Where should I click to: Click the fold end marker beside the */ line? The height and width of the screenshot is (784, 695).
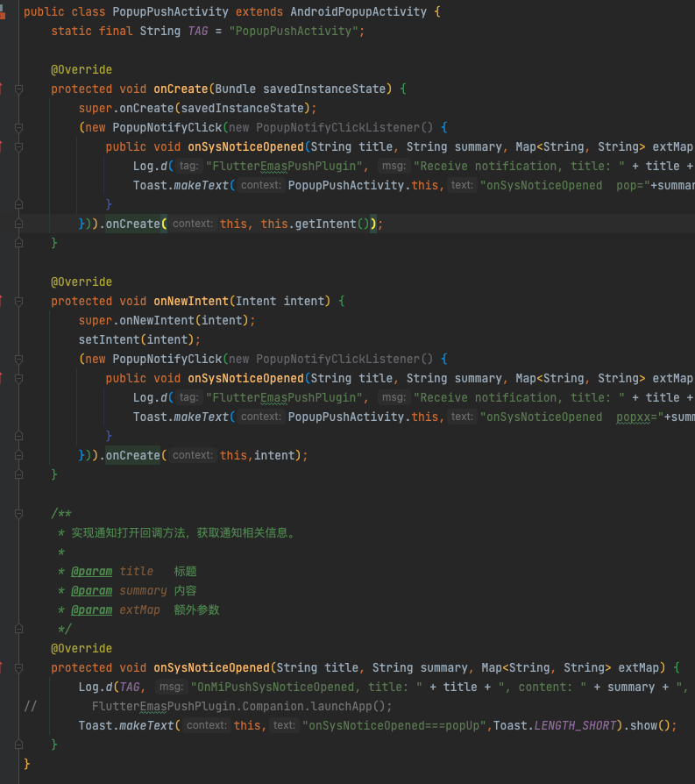tap(19, 629)
